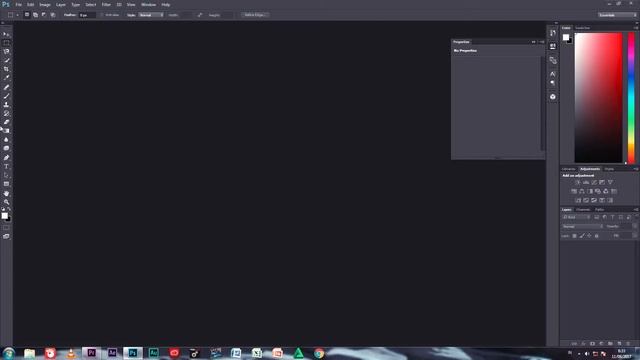
Task: Select New selection mode in options bar
Action: point(27,15)
